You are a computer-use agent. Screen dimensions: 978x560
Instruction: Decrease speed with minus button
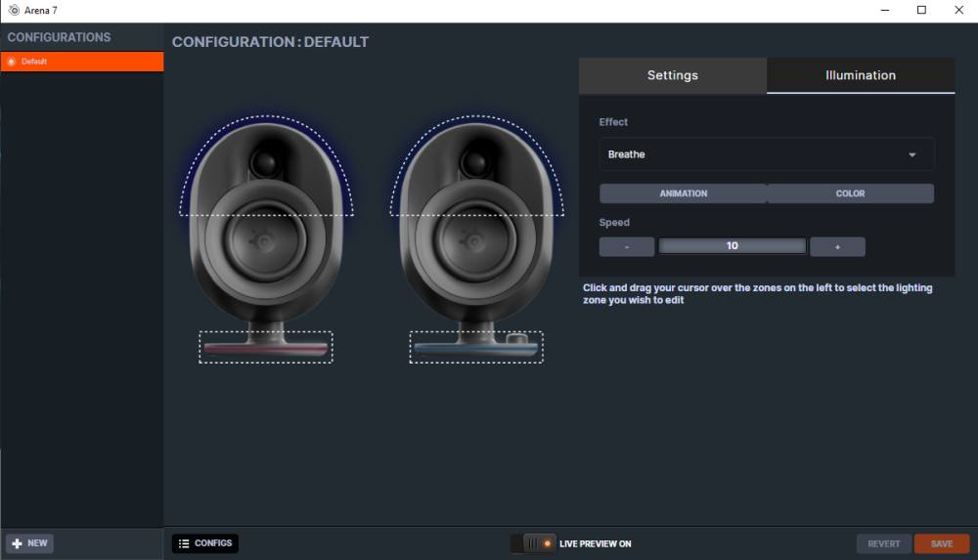[x=627, y=247]
